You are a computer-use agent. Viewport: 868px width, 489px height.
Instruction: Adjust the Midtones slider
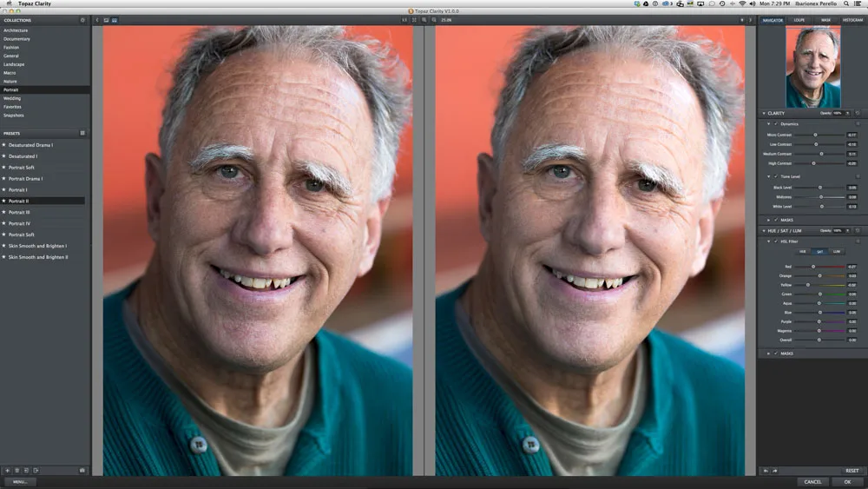click(x=819, y=196)
